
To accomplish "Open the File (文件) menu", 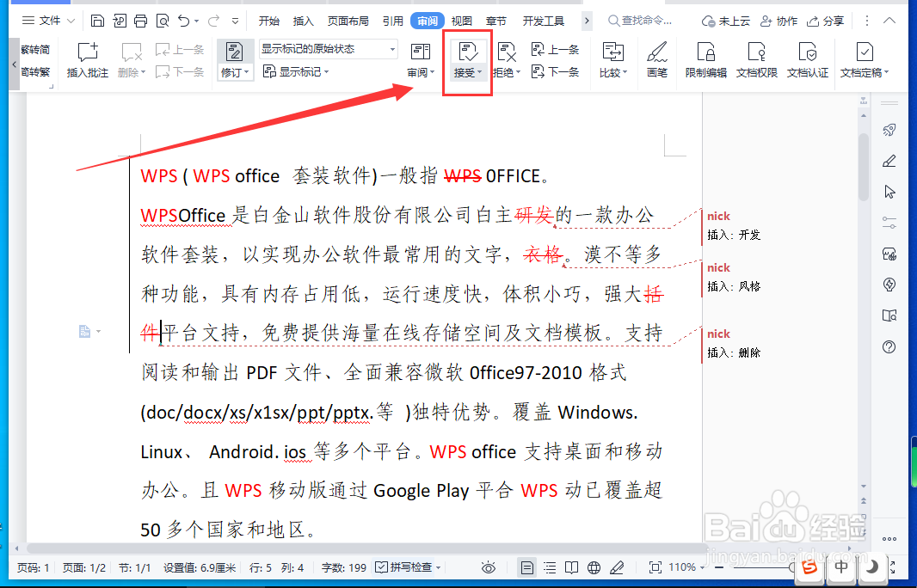I will coord(48,21).
